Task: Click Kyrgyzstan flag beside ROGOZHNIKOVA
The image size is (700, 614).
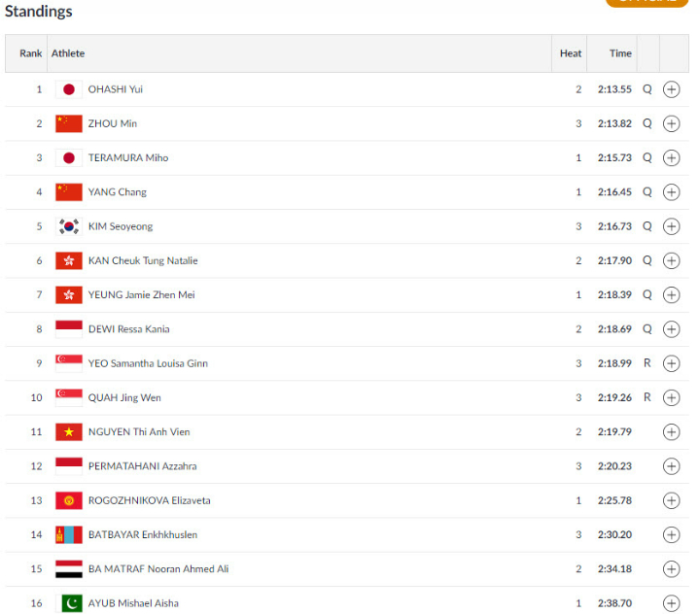Action: 68,500
